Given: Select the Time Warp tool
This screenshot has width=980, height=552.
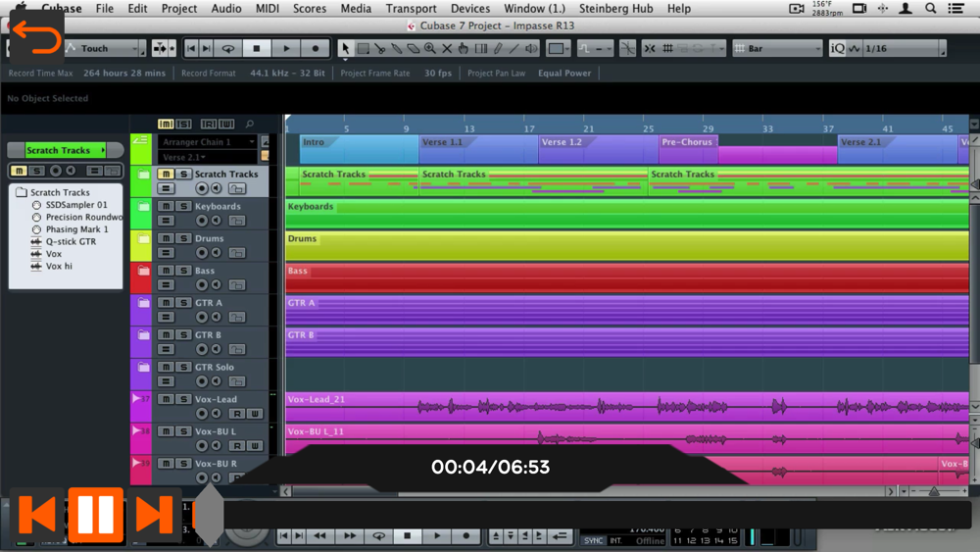Looking at the screenshot, I should (x=480, y=48).
